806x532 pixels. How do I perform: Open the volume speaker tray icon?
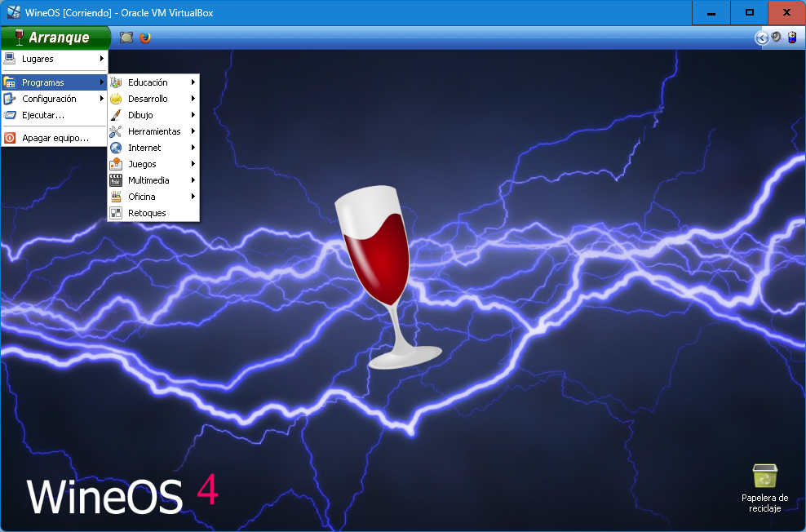pos(775,38)
